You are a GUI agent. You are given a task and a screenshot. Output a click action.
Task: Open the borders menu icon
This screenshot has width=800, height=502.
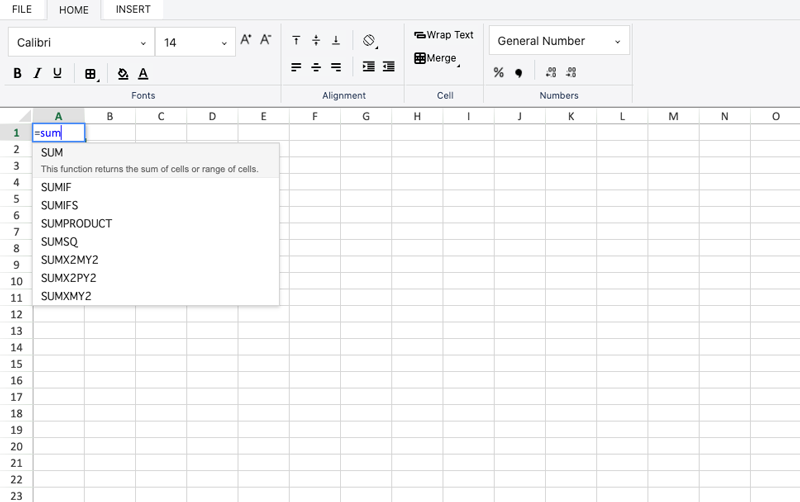[90, 74]
